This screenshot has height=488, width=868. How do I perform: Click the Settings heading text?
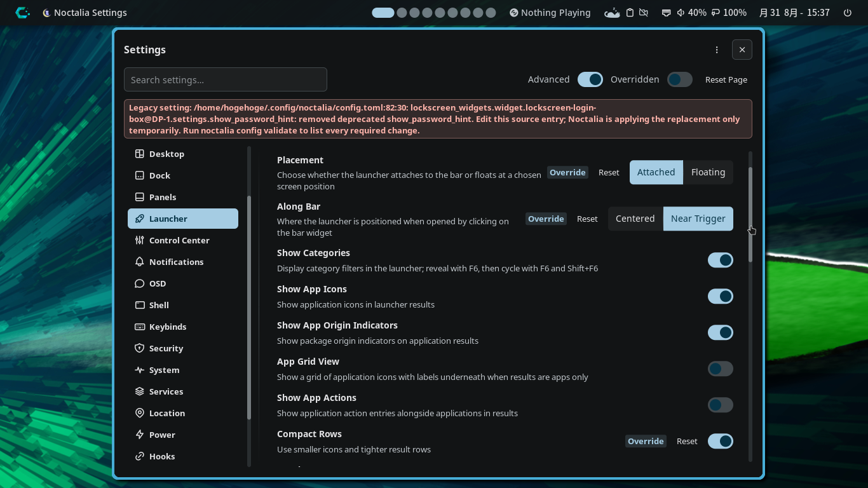(145, 50)
